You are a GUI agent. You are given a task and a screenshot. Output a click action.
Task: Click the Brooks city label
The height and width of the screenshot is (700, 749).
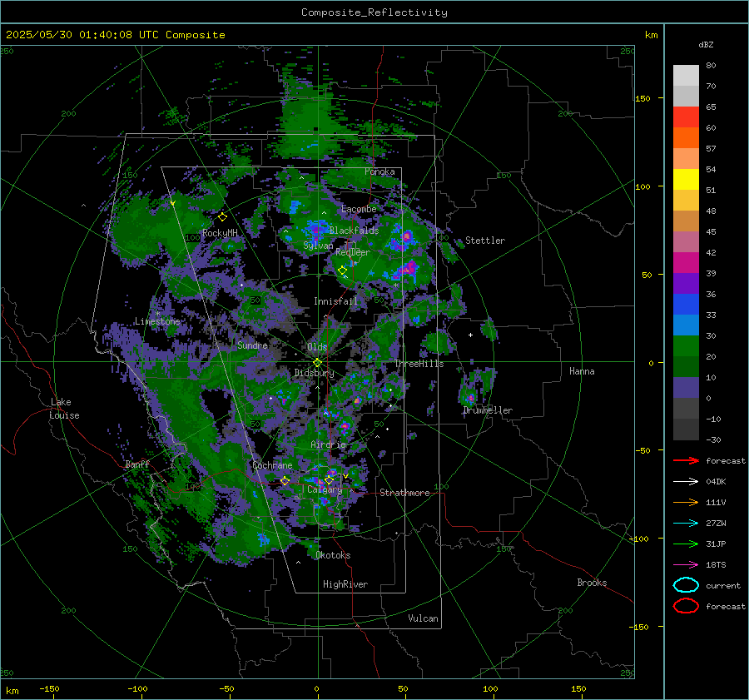coord(592,583)
